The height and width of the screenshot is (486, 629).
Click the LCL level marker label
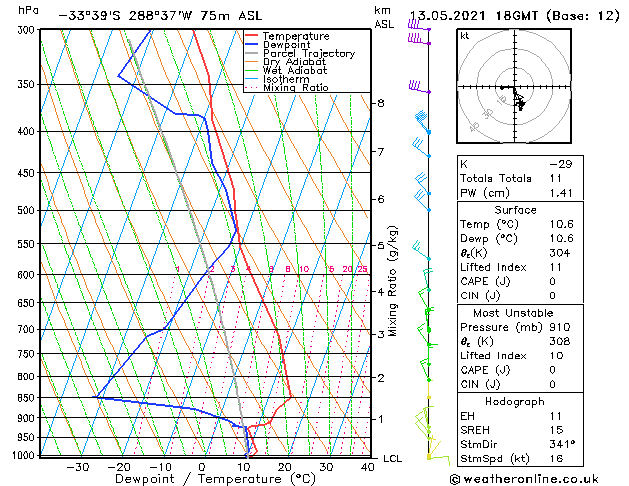coord(392,458)
